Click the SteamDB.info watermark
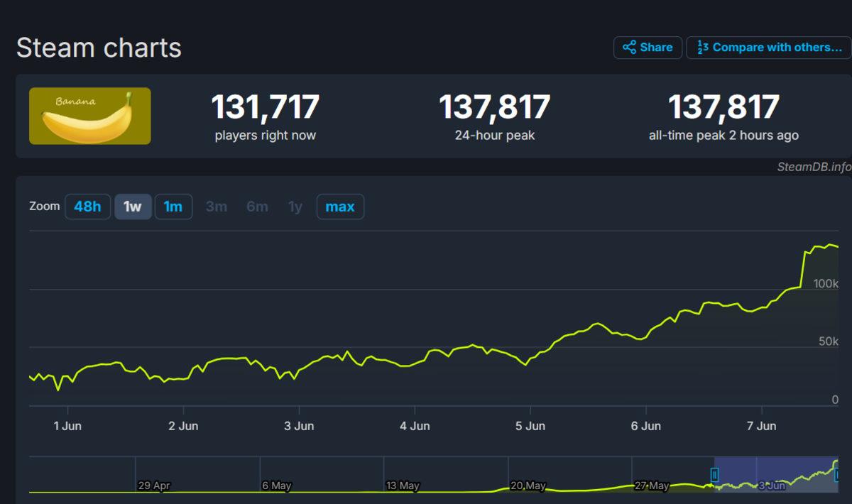Image resolution: width=852 pixels, height=504 pixels. pyautogui.click(x=814, y=167)
